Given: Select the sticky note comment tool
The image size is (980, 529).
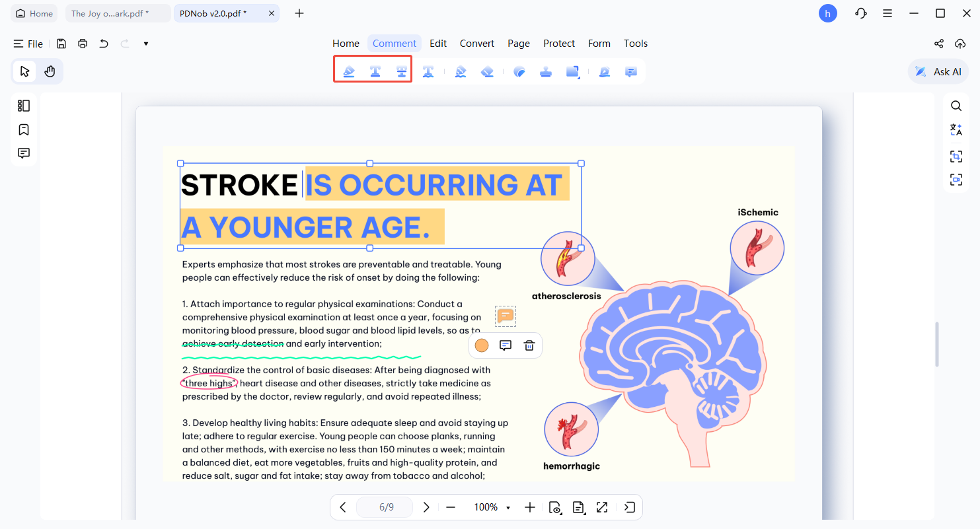Looking at the screenshot, I should (x=630, y=71).
